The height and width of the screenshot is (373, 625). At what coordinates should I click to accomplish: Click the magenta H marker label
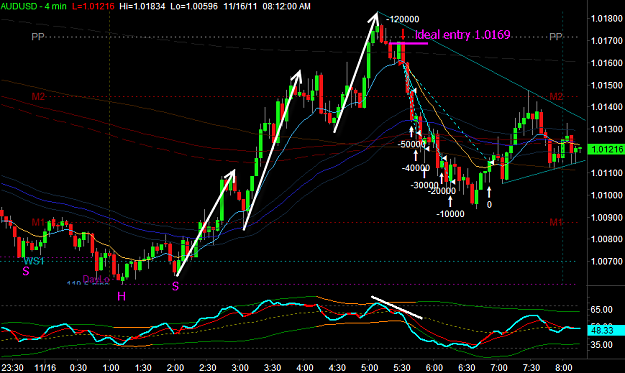[x=121, y=296]
